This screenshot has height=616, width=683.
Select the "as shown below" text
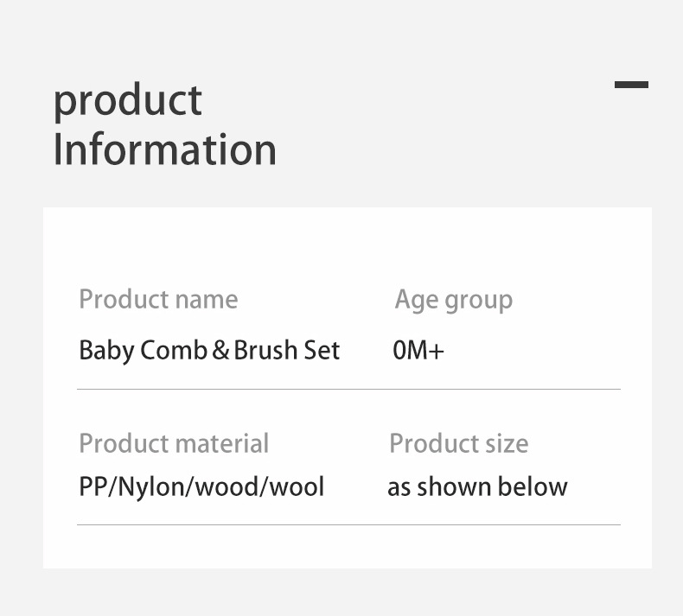477,486
